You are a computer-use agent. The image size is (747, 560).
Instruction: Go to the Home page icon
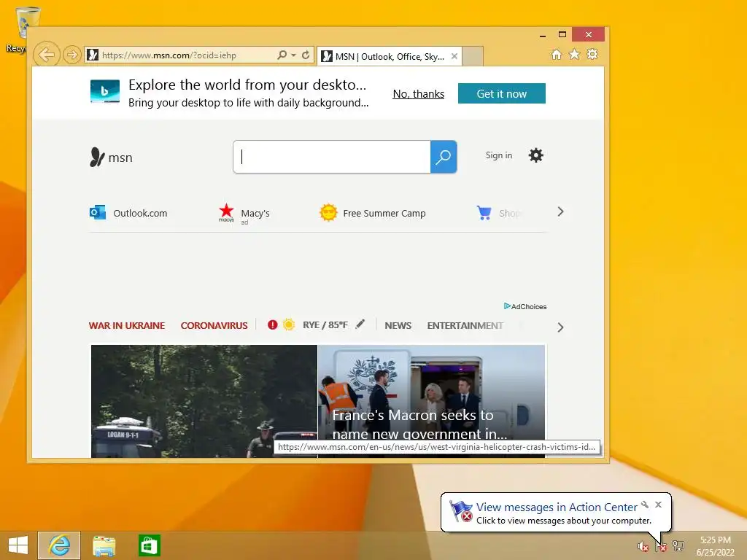(x=557, y=54)
